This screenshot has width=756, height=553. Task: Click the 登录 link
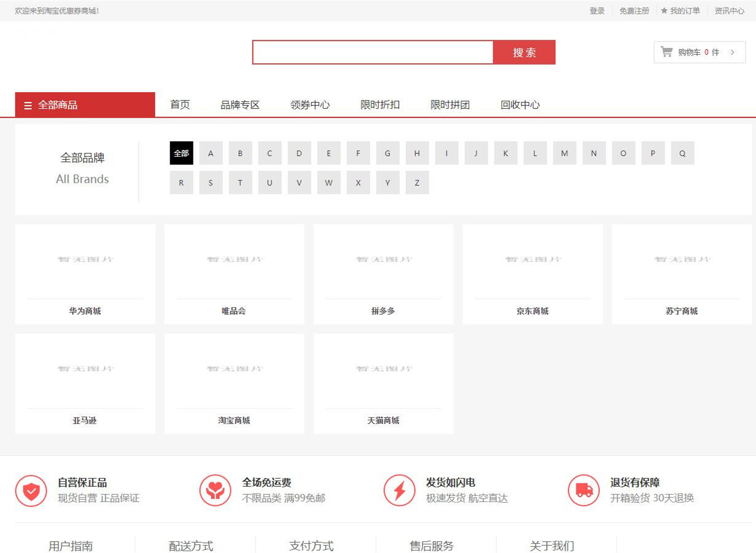pyautogui.click(x=597, y=10)
